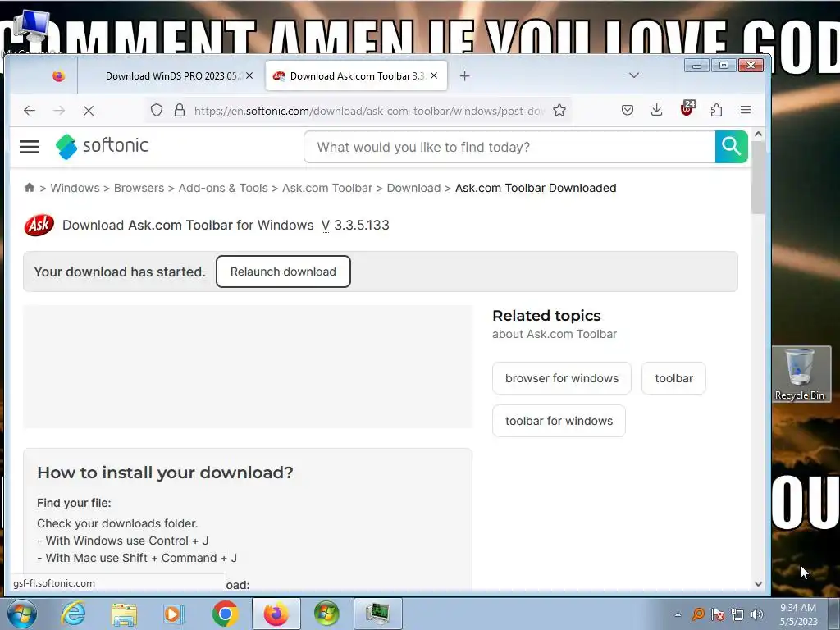Click 'How to install your download?' heading
Screen dimensions: 840x630
(x=165, y=472)
